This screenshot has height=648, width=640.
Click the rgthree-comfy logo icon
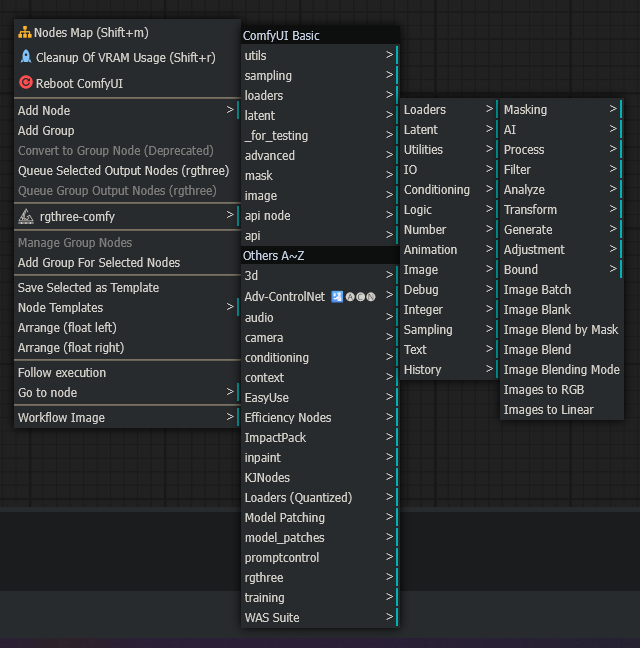click(x=26, y=216)
